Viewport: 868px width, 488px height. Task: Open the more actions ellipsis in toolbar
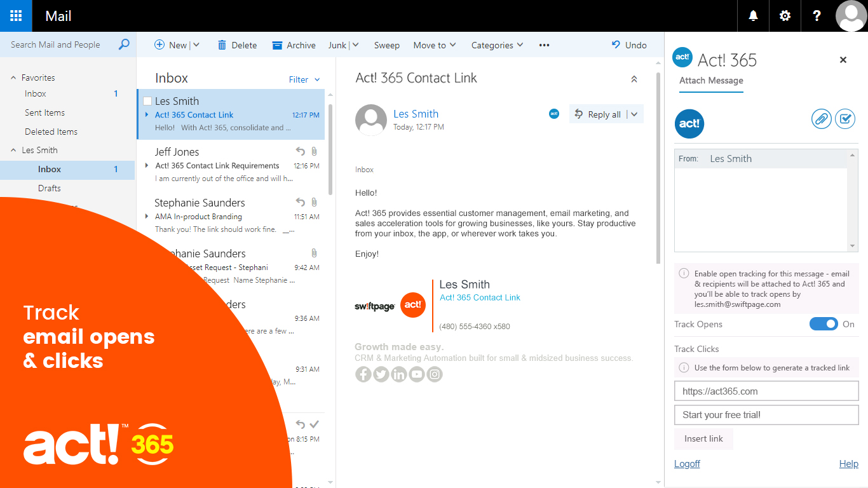[x=544, y=45]
